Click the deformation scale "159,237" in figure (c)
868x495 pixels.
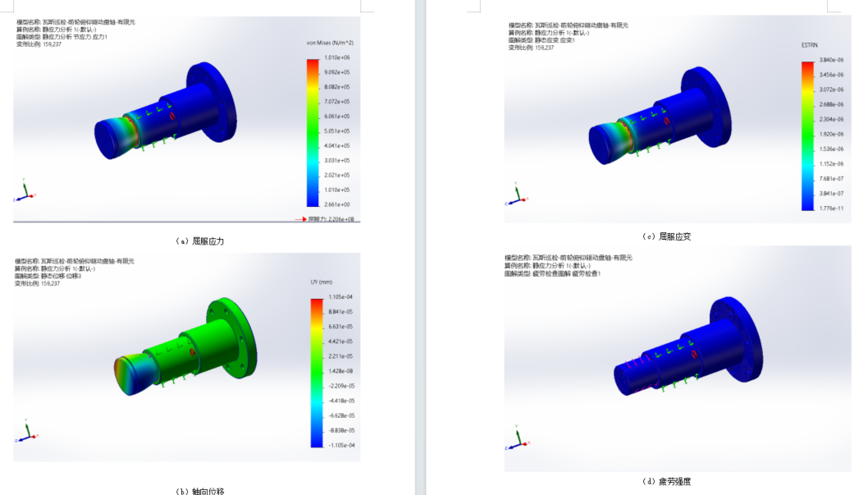click(545, 48)
